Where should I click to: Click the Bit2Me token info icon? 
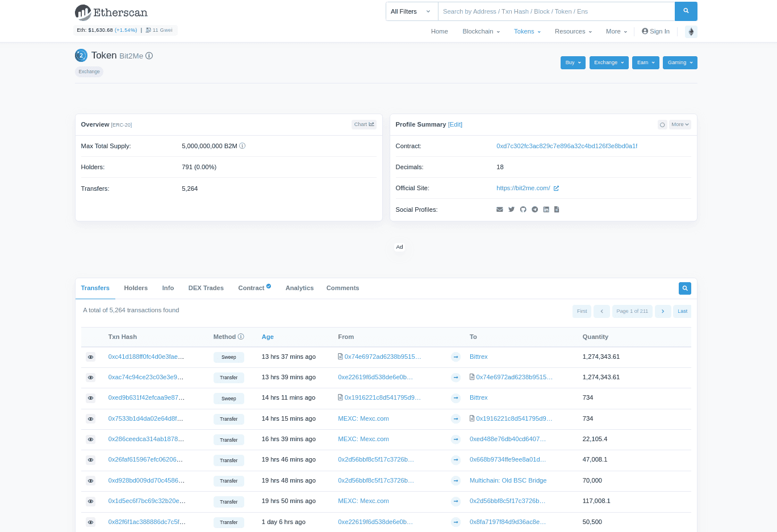pos(149,56)
